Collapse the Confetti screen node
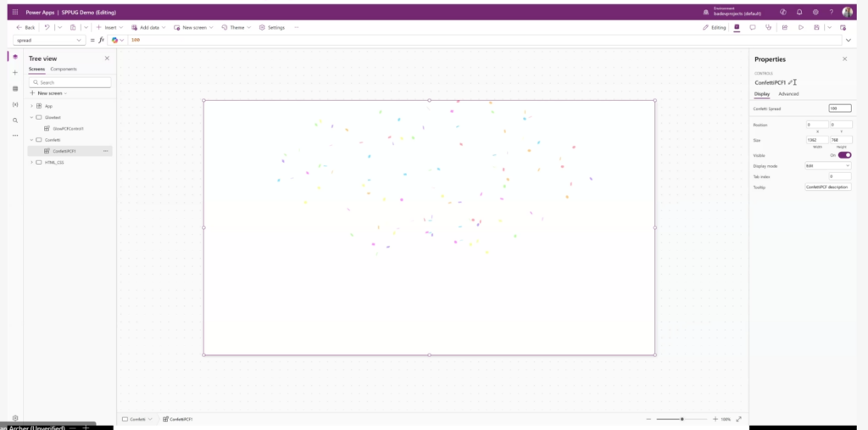The image size is (868, 430). pos(31,140)
